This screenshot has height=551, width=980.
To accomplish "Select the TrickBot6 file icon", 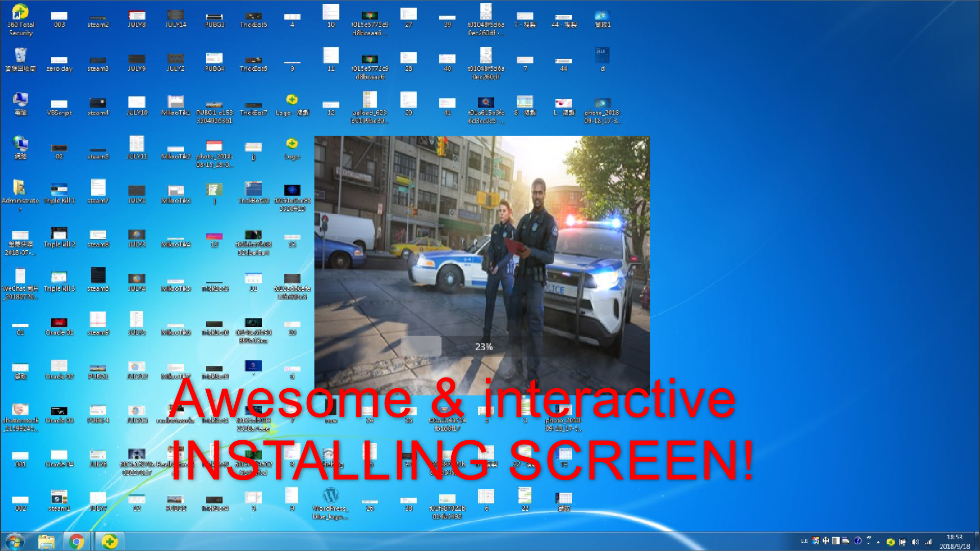I will point(253,64).
